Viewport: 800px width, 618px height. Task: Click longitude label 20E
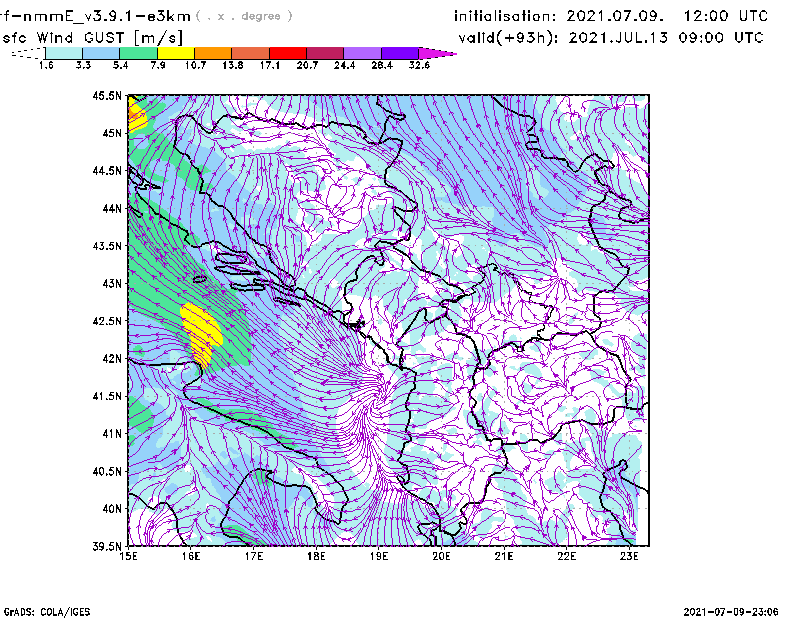[441, 556]
